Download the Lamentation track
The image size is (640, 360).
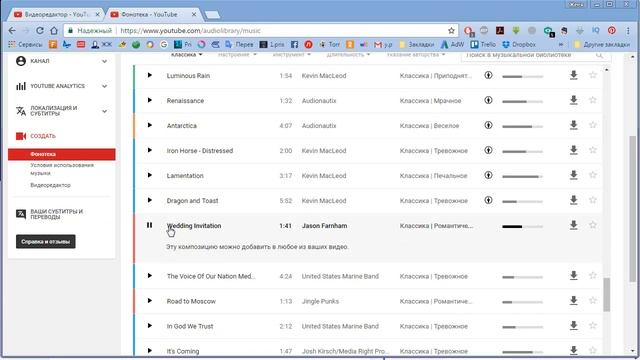pos(573,175)
